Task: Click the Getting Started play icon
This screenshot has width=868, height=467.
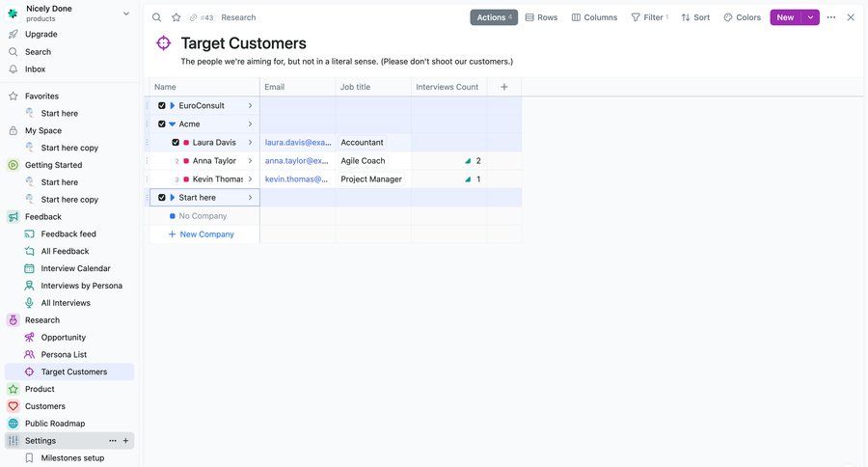Action: [x=14, y=165]
